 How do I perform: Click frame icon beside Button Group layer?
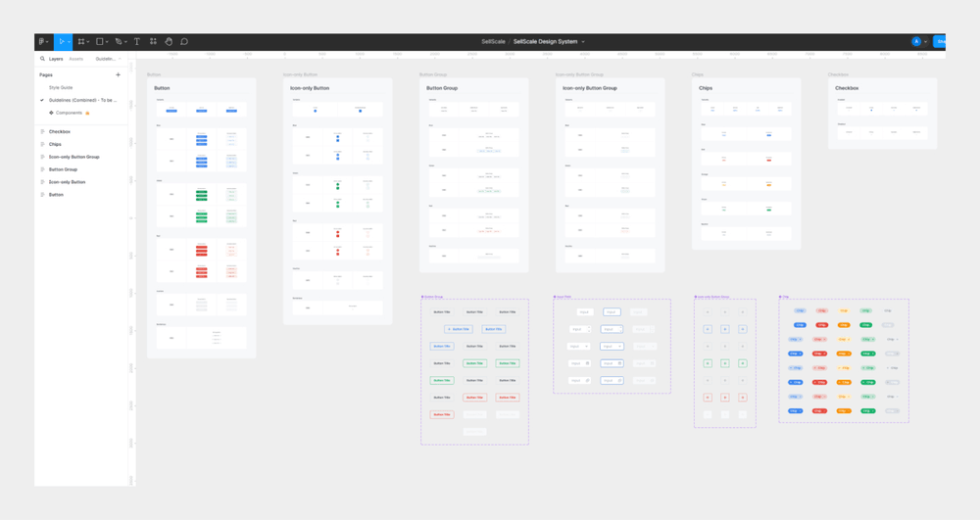click(42, 169)
